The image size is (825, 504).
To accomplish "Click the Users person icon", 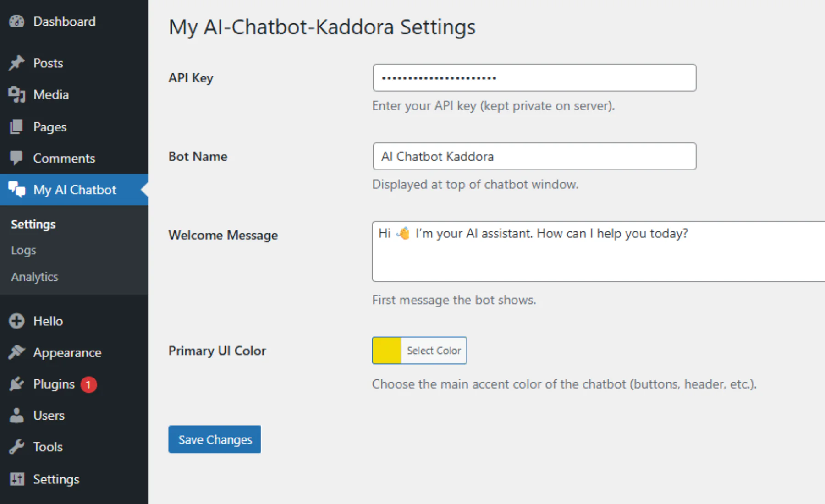I will (17, 416).
